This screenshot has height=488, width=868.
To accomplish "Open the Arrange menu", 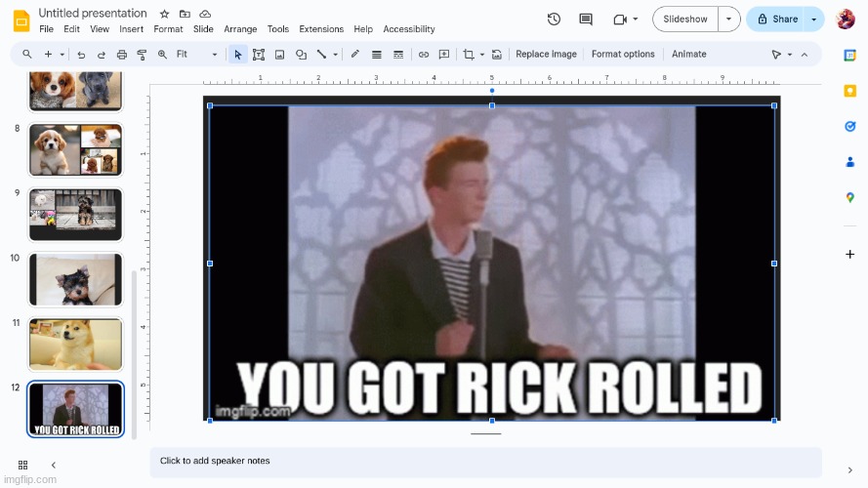I will point(240,29).
